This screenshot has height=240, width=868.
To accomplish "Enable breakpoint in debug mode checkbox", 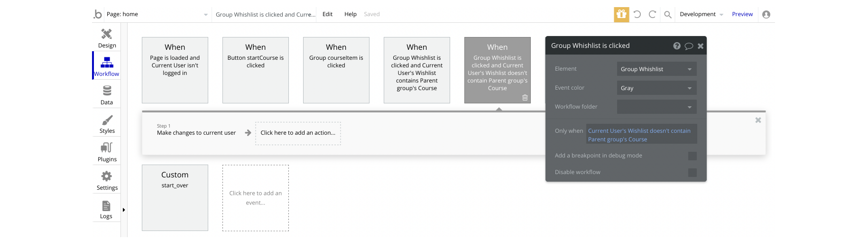I will point(692,156).
